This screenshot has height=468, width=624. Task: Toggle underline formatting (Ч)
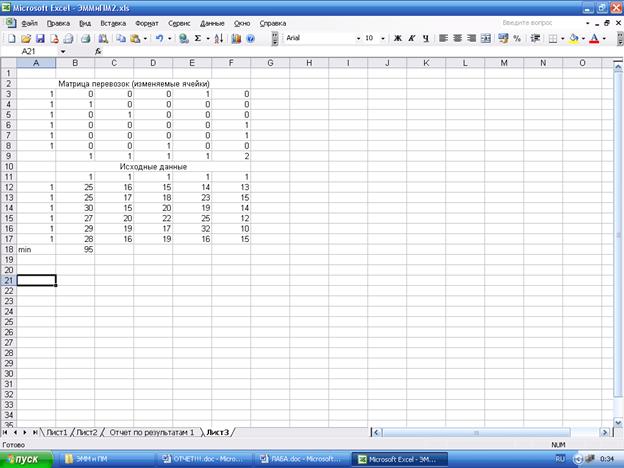[x=426, y=38]
